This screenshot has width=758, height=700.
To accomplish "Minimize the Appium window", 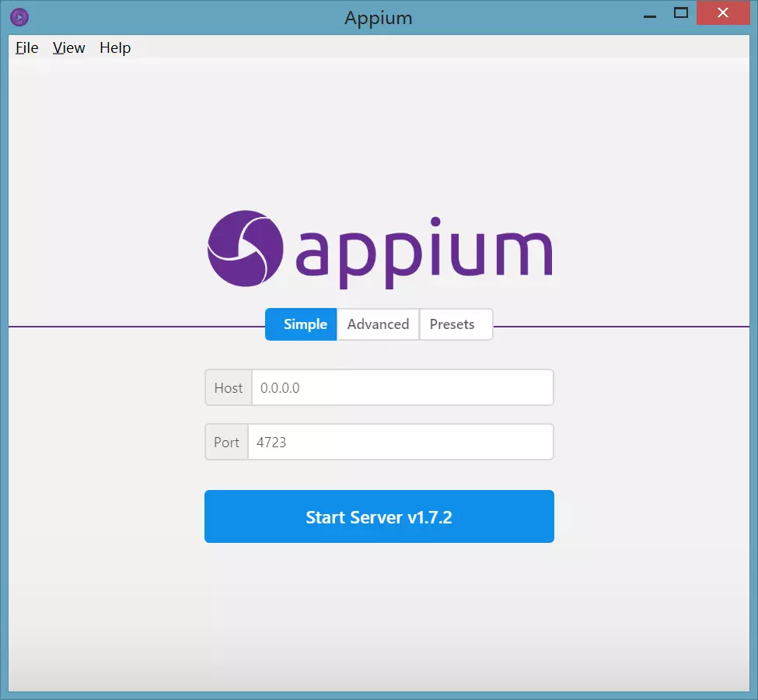I will point(650,16).
